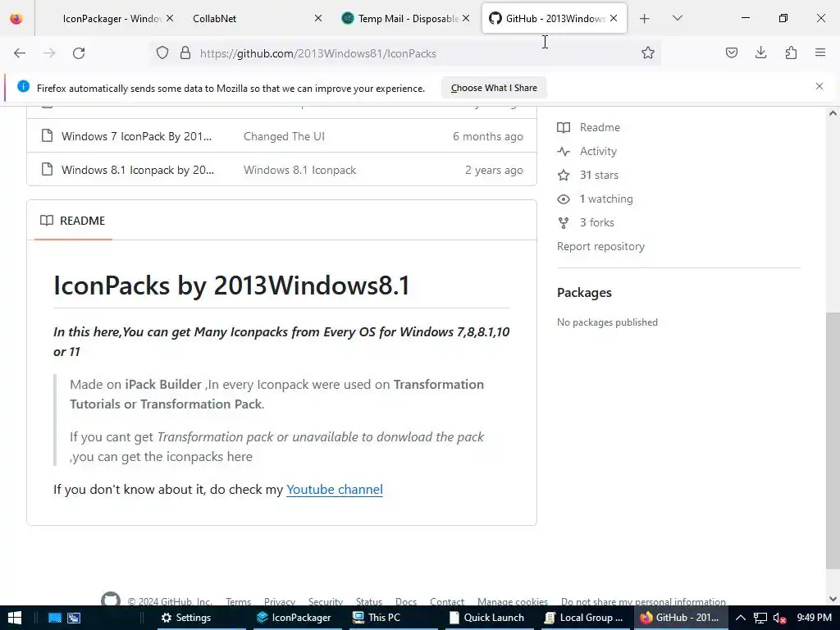Bookmark this page with the star icon

[x=648, y=53]
